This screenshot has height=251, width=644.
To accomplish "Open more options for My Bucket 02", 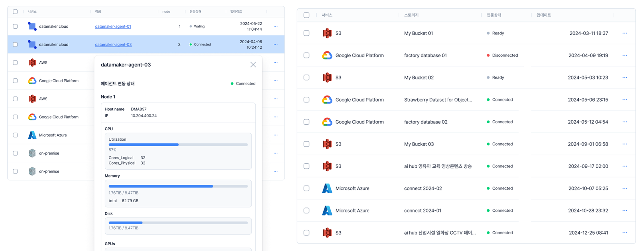I will point(625,77).
